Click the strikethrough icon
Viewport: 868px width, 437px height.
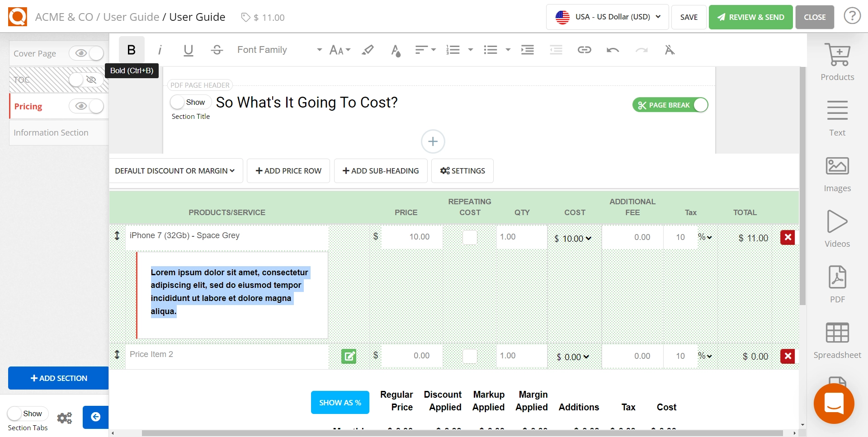(x=217, y=50)
